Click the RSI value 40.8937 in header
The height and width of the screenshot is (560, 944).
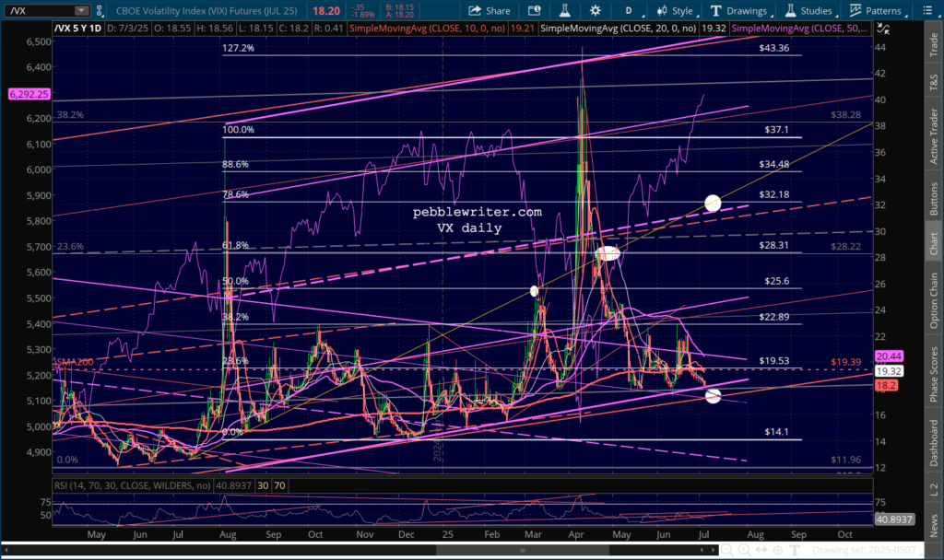tap(233, 485)
